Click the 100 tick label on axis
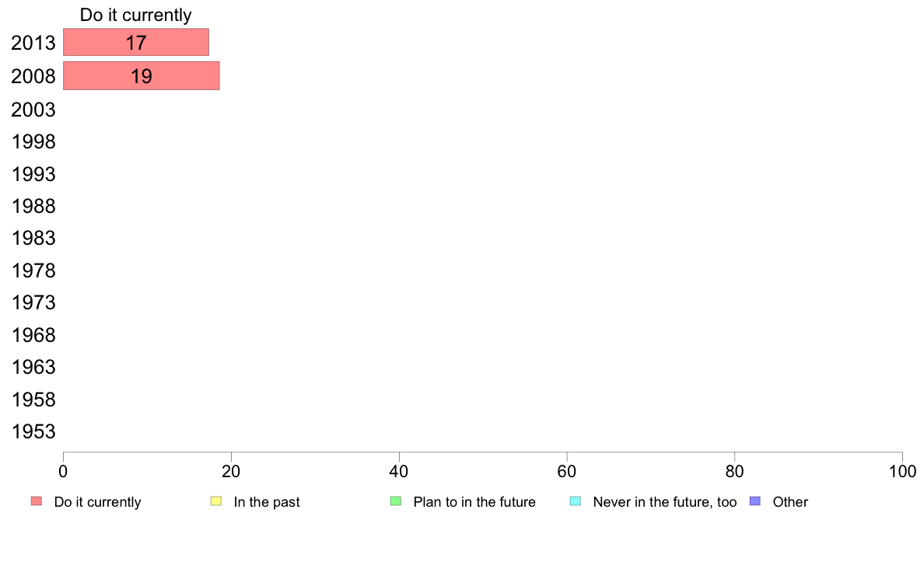This screenshot has height=572, width=924. (x=902, y=471)
